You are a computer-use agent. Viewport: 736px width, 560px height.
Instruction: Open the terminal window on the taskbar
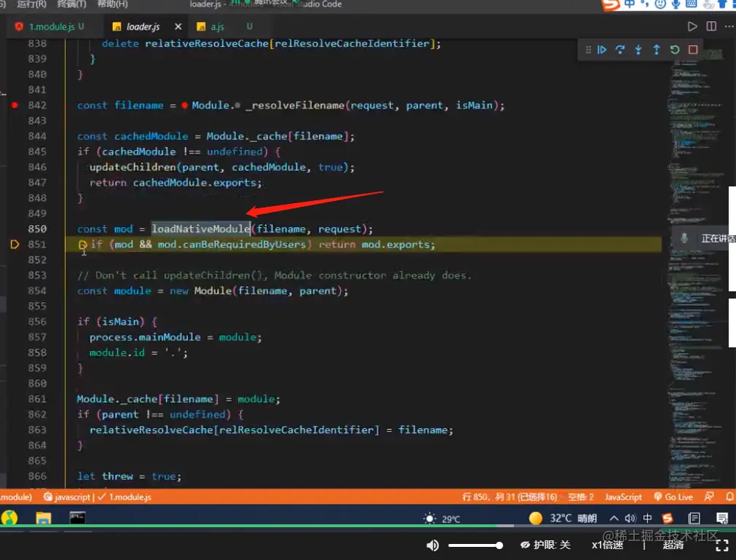coord(77,518)
